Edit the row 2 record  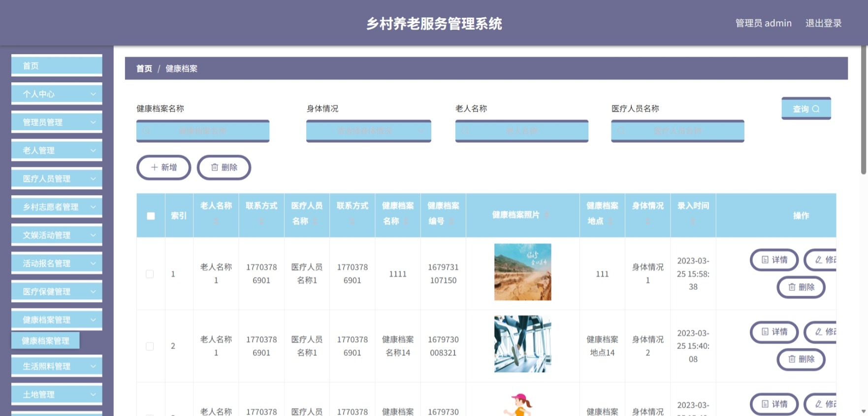tap(821, 332)
